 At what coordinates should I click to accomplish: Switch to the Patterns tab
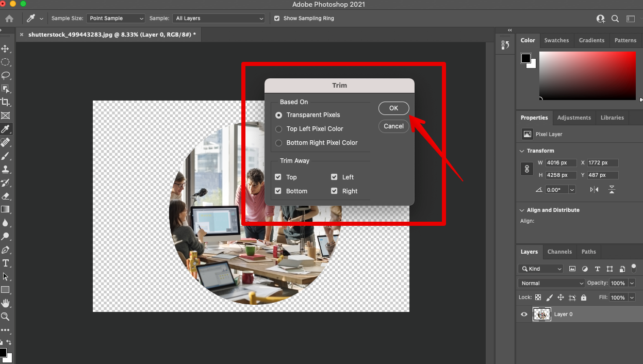point(625,40)
